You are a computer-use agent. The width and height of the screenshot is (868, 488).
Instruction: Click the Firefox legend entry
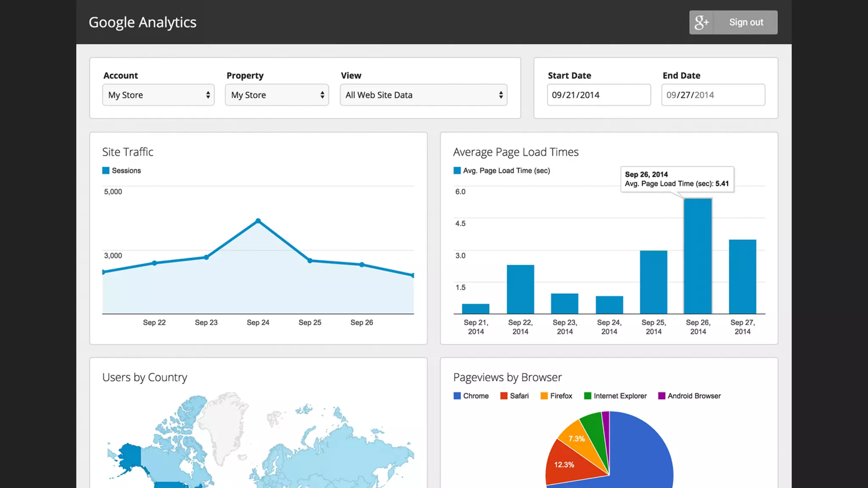point(556,396)
